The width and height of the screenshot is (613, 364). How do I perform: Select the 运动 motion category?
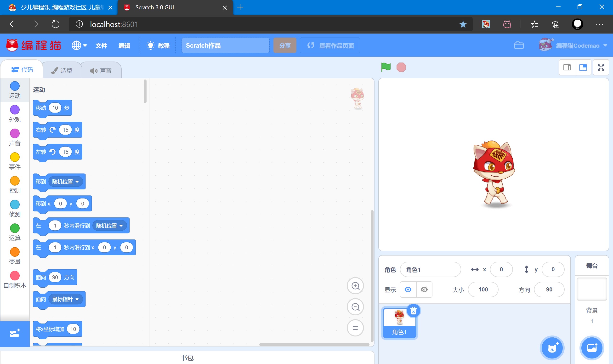pyautogui.click(x=15, y=90)
